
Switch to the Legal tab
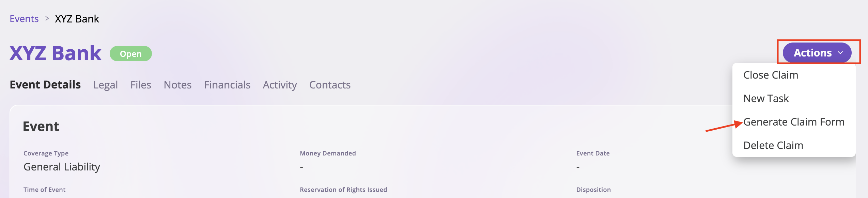106,85
